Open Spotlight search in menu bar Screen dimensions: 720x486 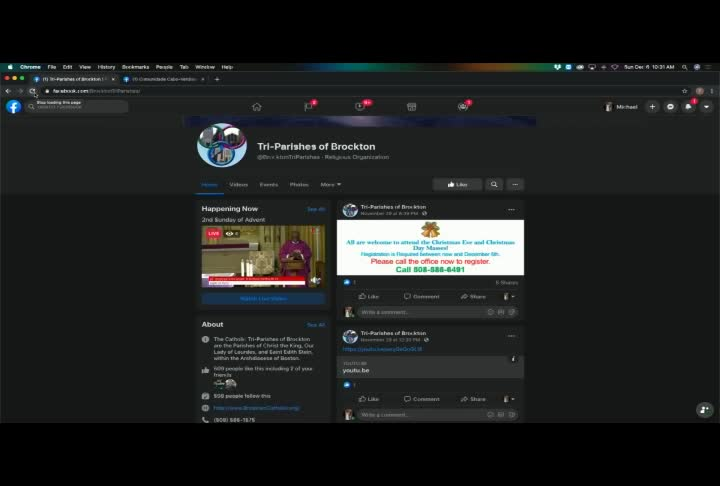coord(684,67)
